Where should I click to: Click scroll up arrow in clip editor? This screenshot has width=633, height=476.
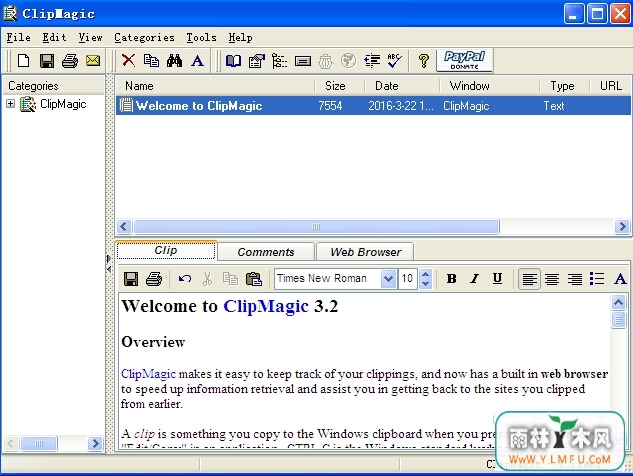click(x=618, y=302)
